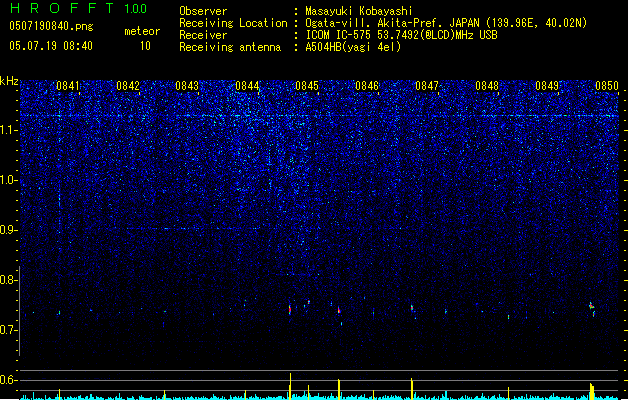Viewport: 629px width, 400px height.
Task: Click the meteor echo cluster before 0850
Action: pos(592,309)
